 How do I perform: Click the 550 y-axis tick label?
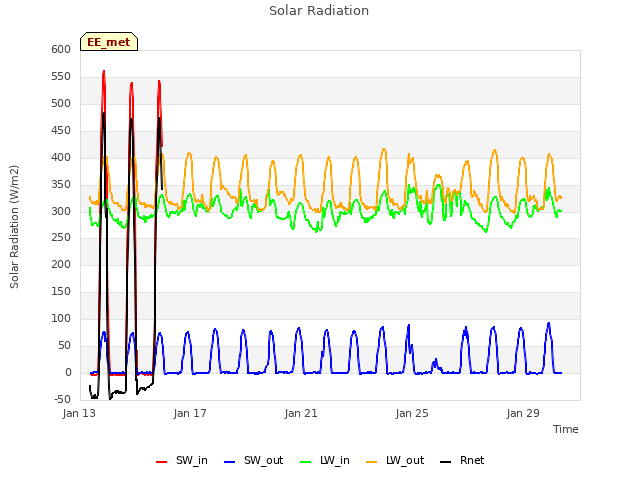click(x=61, y=77)
